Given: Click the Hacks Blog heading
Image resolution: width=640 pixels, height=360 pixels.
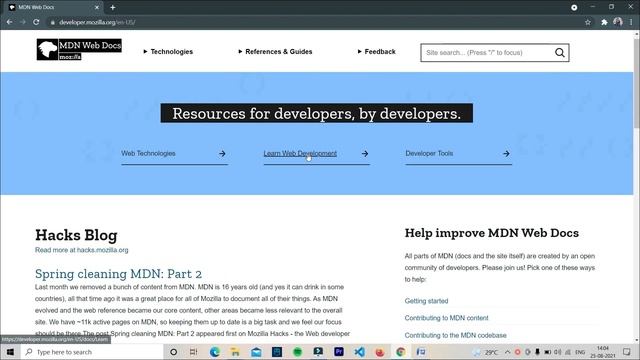Looking at the screenshot, I should coord(76,235).
